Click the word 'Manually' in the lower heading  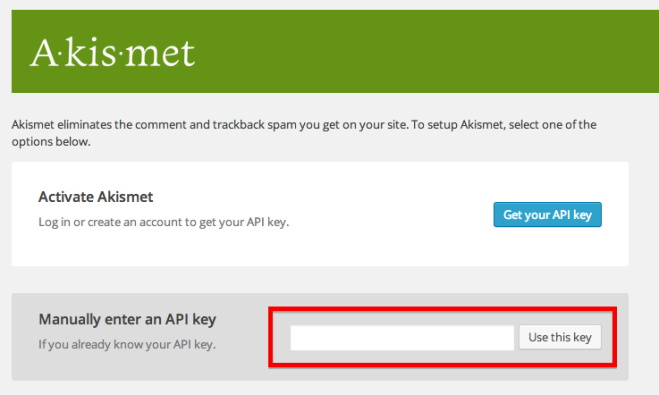[69, 319]
